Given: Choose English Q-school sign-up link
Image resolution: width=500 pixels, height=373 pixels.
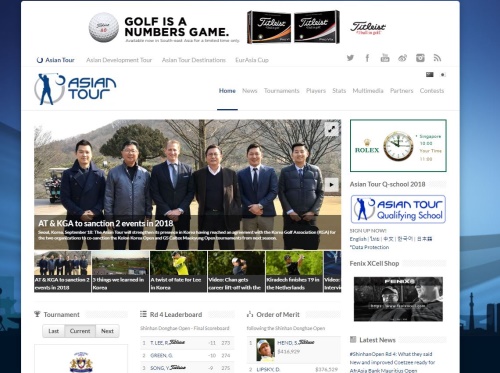Looking at the screenshot, I should (358, 239).
